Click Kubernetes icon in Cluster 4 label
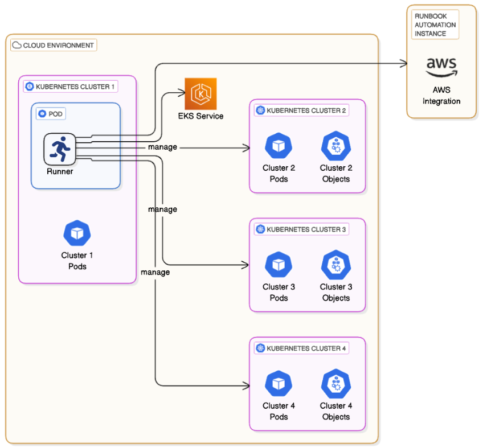The image size is (483, 448). (x=261, y=348)
